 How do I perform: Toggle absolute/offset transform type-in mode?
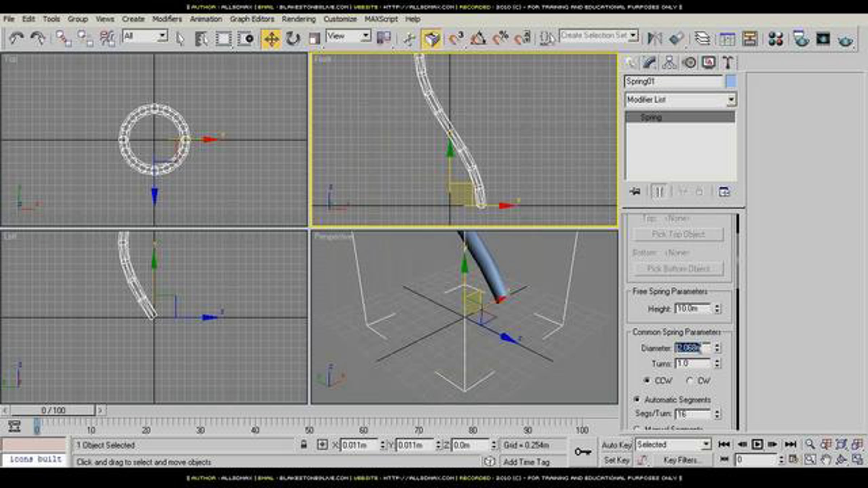(322, 445)
